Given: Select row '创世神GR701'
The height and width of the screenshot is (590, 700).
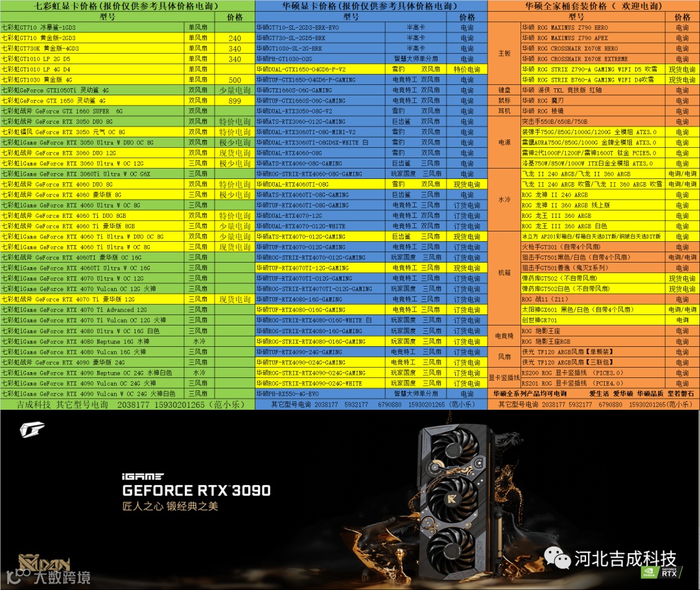Looking at the screenshot, I should [611, 320].
